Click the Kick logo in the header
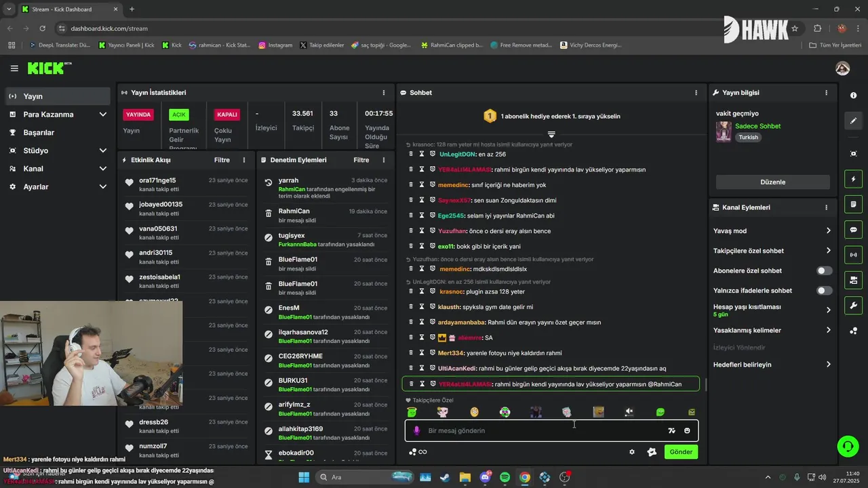868x488 pixels. 49,68
